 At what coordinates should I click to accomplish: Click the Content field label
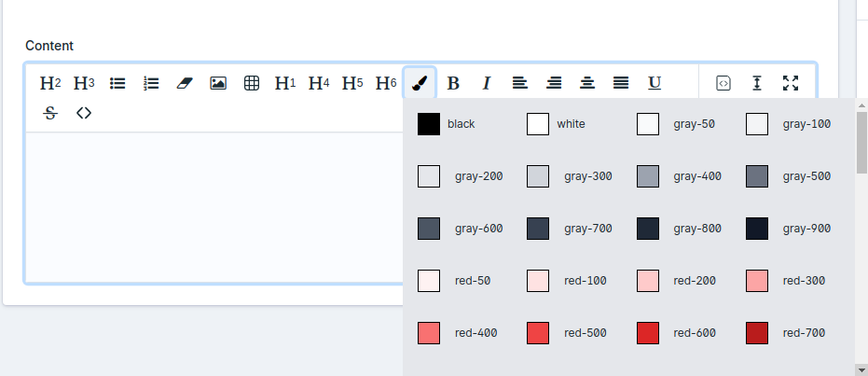click(49, 46)
